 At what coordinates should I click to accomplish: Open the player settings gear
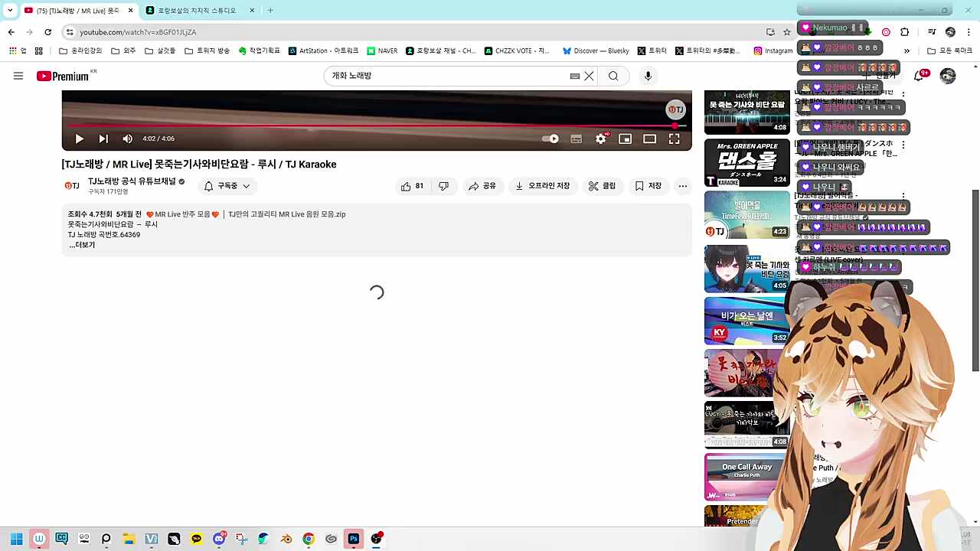tap(601, 139)
